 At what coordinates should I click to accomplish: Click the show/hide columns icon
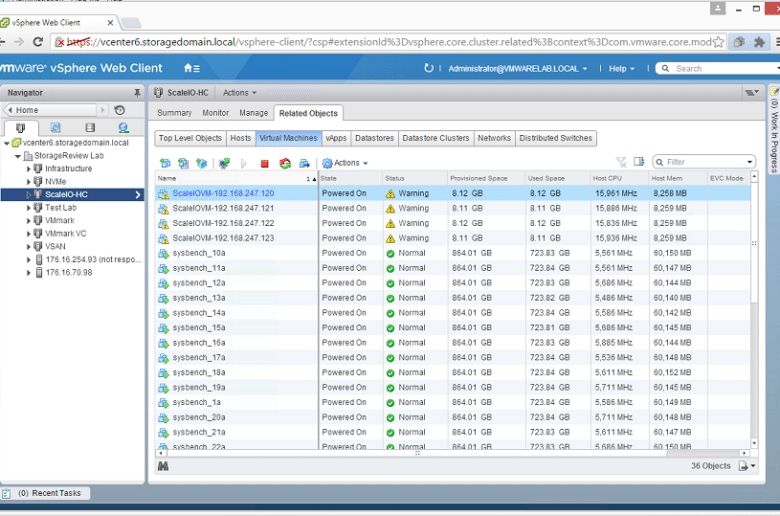pos(639,162)
